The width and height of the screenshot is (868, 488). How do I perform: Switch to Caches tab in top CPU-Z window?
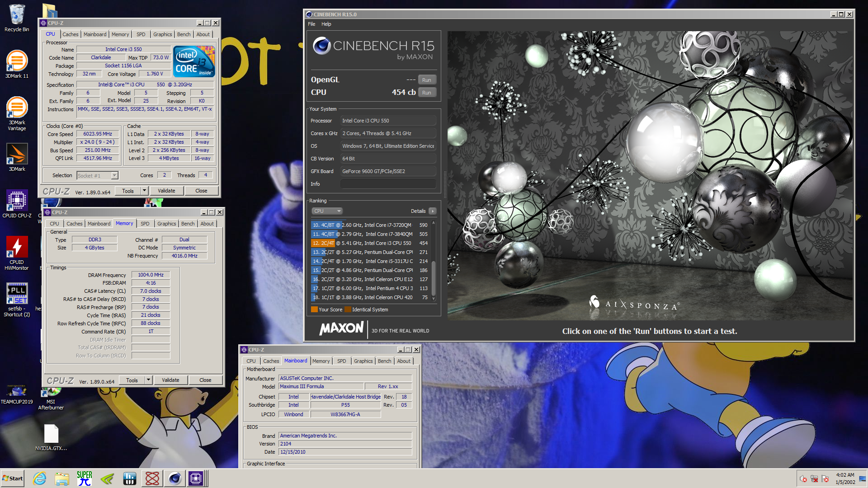click(70, 34)
